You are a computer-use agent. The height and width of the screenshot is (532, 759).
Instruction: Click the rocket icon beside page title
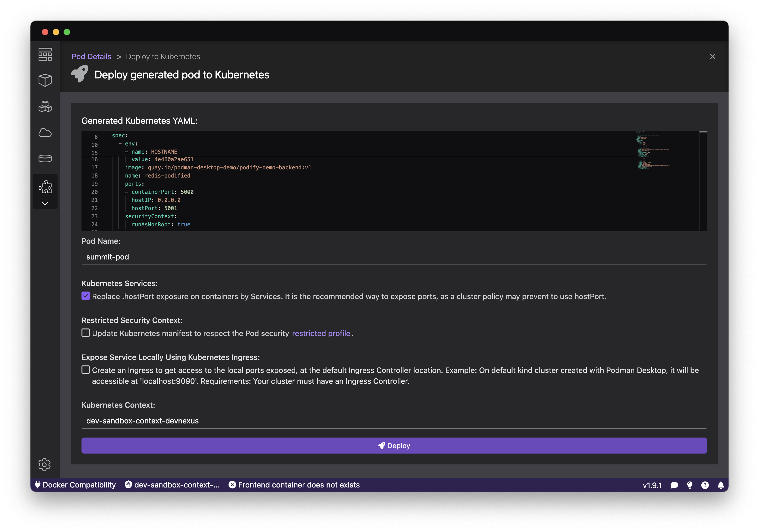[79, 74]
